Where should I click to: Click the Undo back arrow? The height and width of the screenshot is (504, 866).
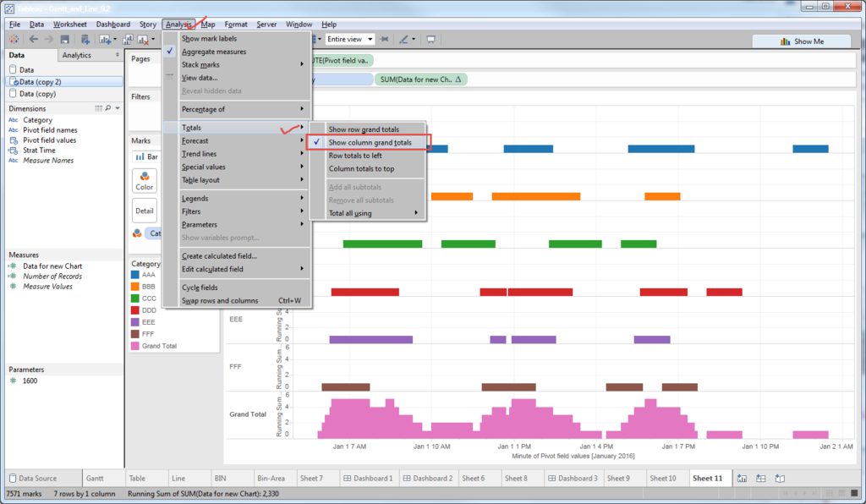[x=34, y=39]
